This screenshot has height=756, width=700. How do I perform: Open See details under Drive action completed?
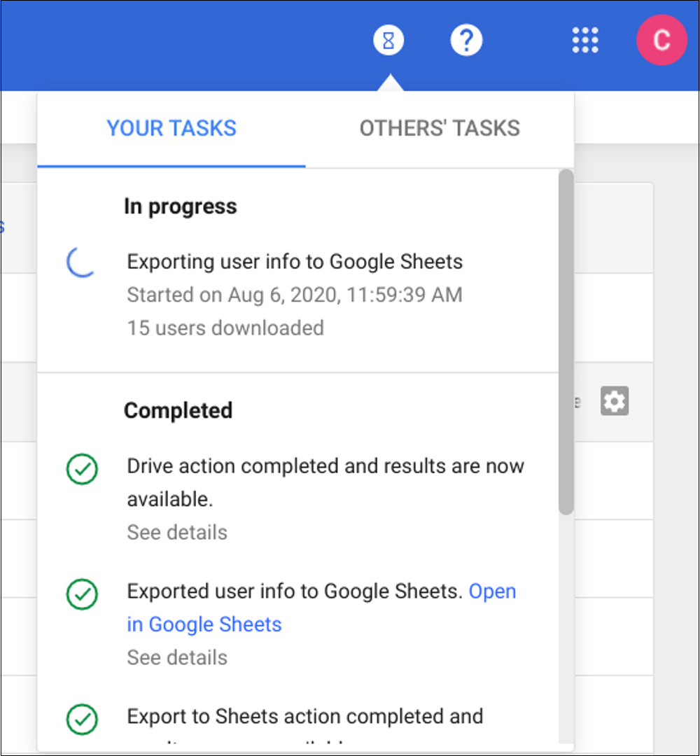click(177, 533)
